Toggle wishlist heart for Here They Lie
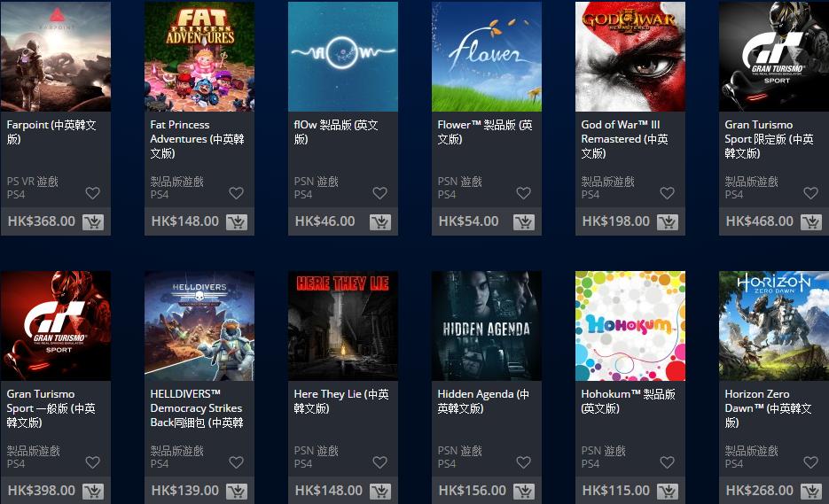This screenshot has width=829, height=504. [x=380, y=462]
